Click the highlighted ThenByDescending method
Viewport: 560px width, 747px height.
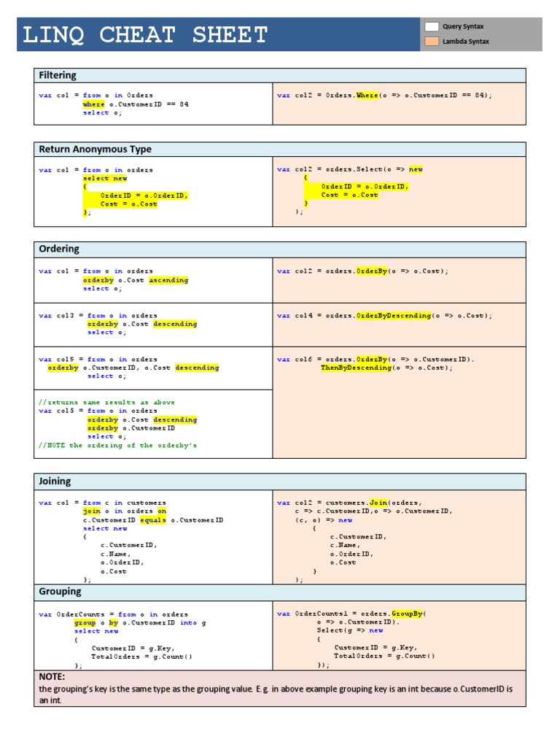pos(356,368)
